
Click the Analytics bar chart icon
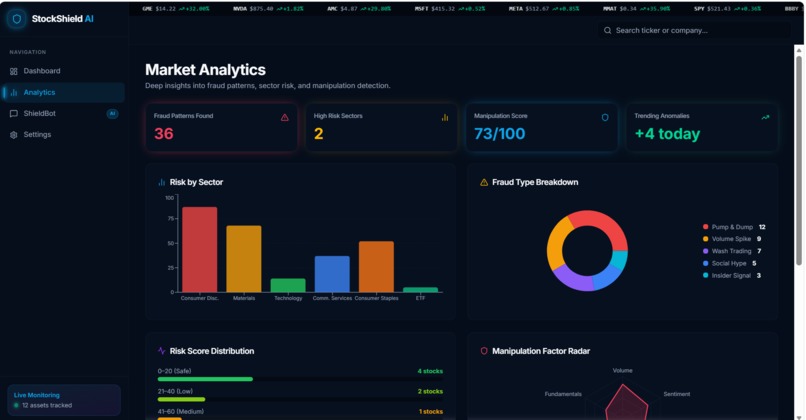click(x=14, y=93)
